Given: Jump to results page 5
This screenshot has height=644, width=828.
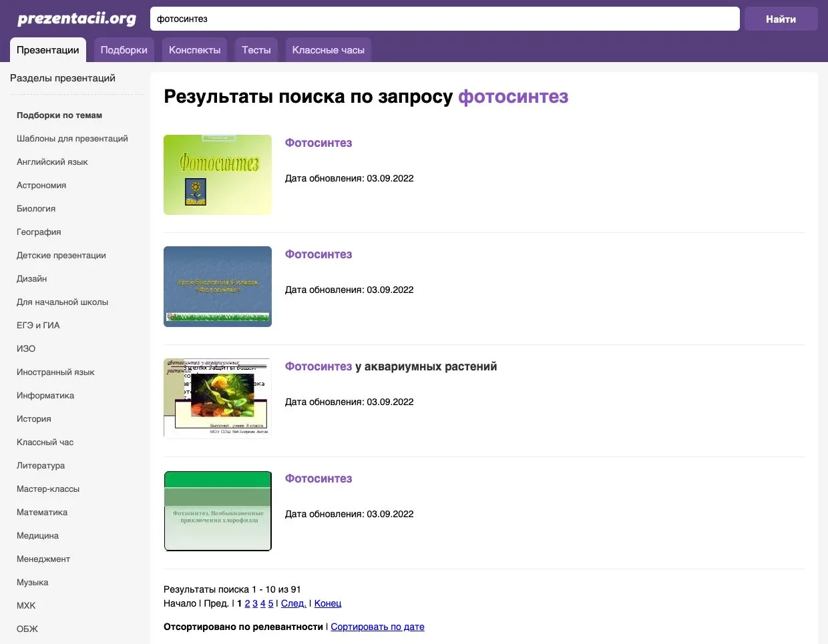Looking at the screenshot, I should [x=270, y=603].
